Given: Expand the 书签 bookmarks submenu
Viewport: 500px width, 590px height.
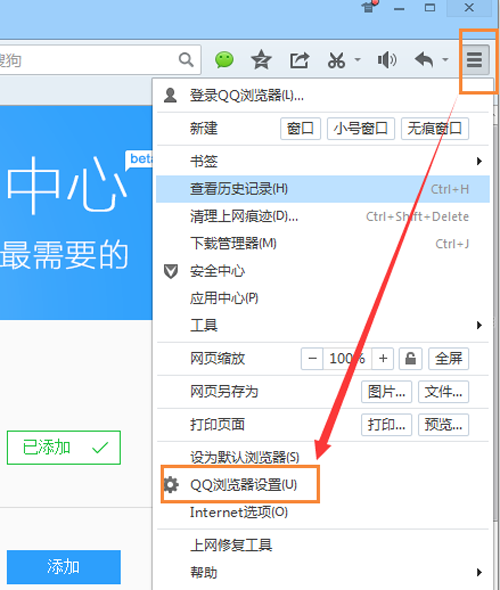Looking at the screenshot, I should coord(323,161).
